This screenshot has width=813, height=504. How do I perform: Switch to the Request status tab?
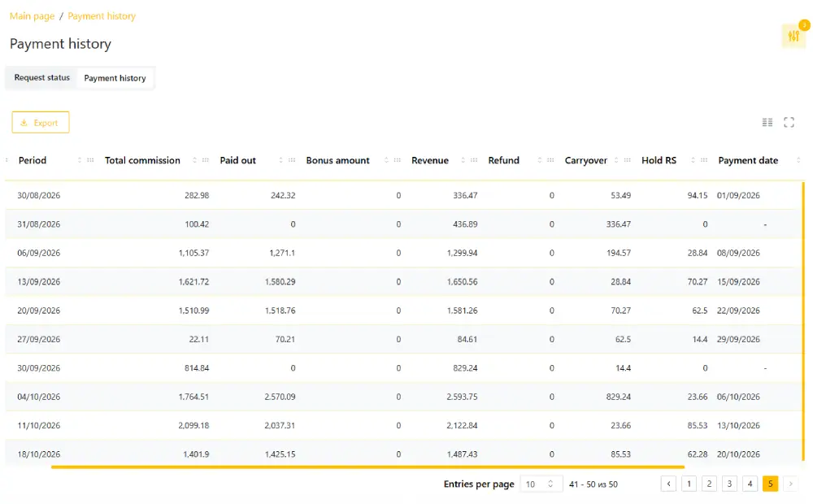(42, 78)
